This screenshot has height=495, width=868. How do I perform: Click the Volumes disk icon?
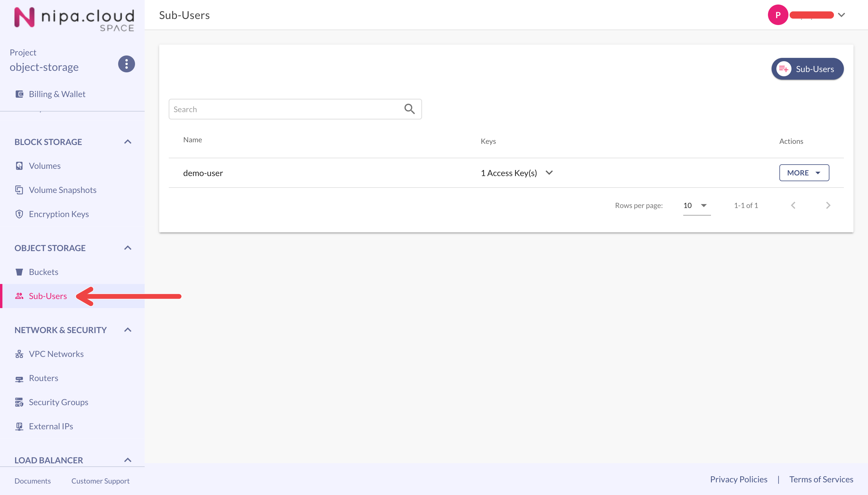[19, 166]
